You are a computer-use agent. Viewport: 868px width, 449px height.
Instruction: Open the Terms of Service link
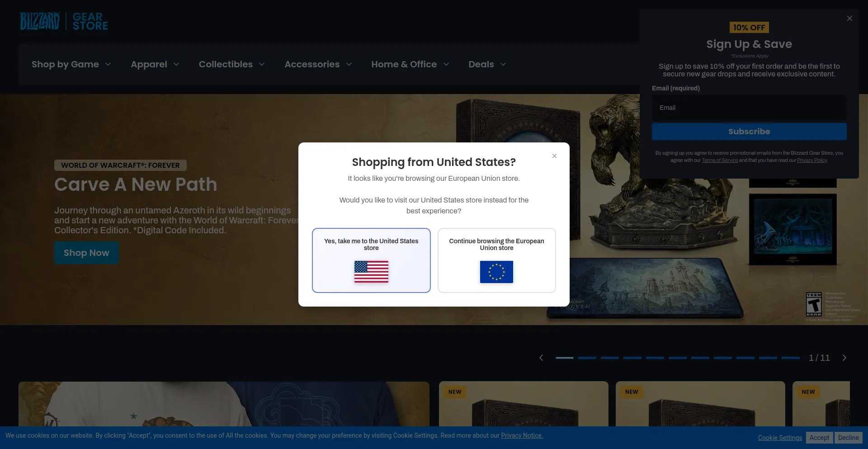coord(720,161)
